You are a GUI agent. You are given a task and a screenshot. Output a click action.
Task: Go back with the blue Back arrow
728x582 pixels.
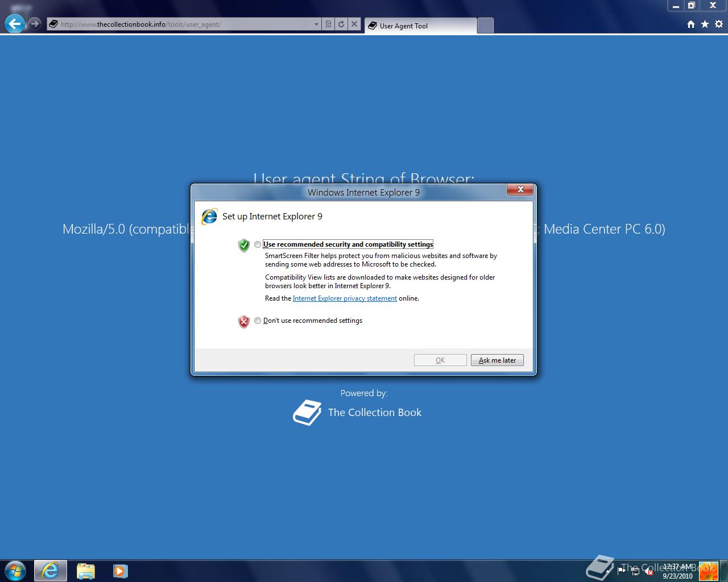(15, 24)
